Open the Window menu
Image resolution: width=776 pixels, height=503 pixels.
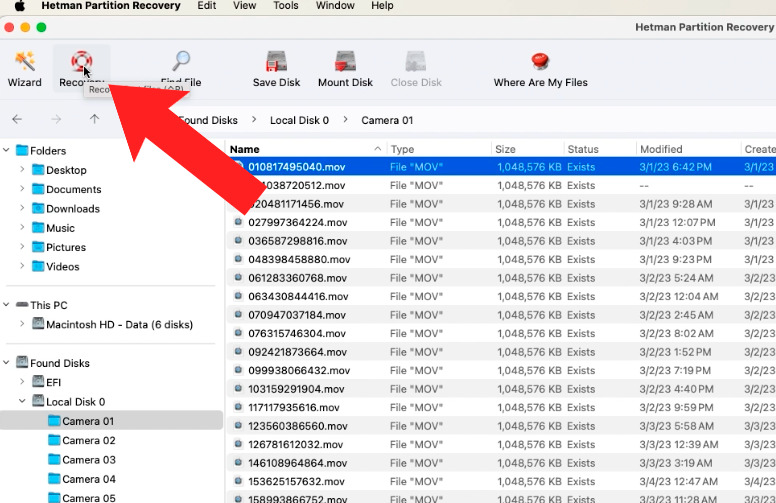pos(335,6)
